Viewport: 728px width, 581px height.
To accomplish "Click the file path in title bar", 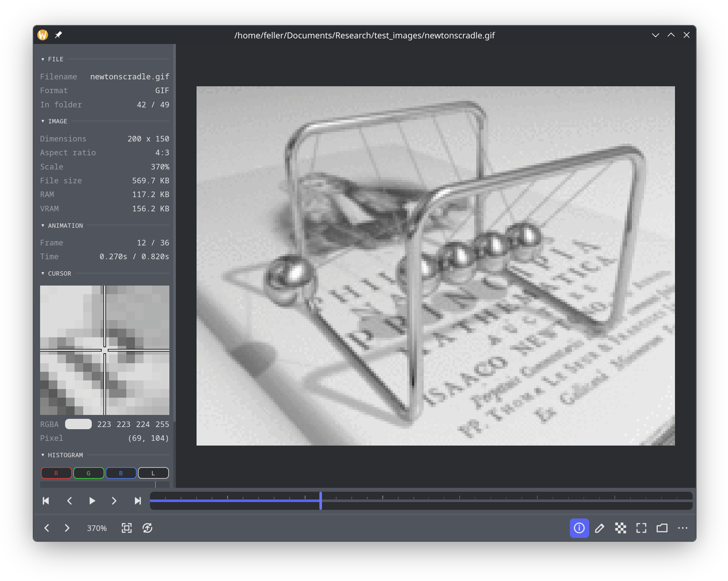I will coord(365,35).
